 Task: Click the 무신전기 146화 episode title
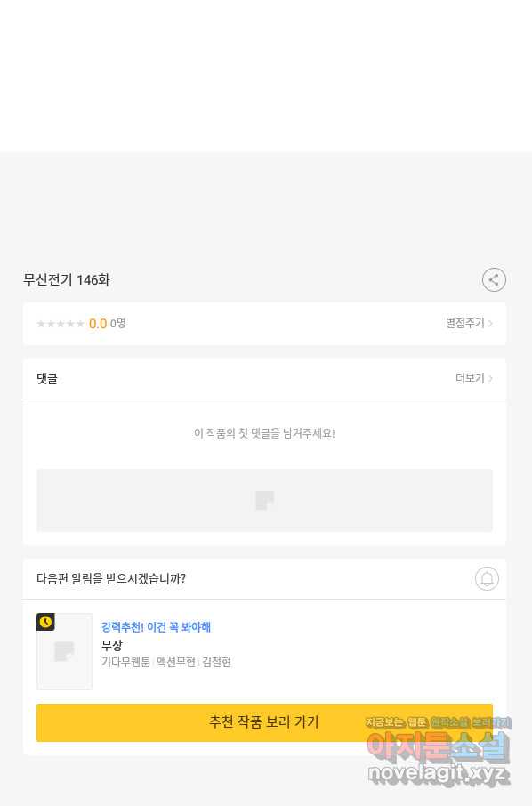pos(67,280)
